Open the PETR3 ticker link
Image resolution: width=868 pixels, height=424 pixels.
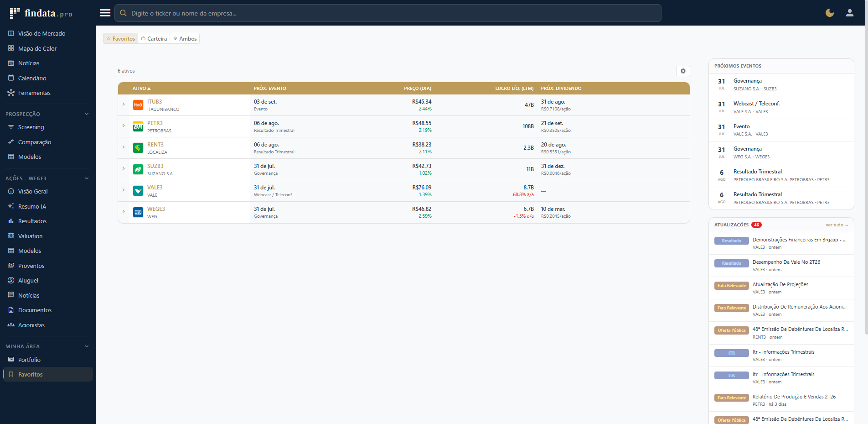(155, 123)
